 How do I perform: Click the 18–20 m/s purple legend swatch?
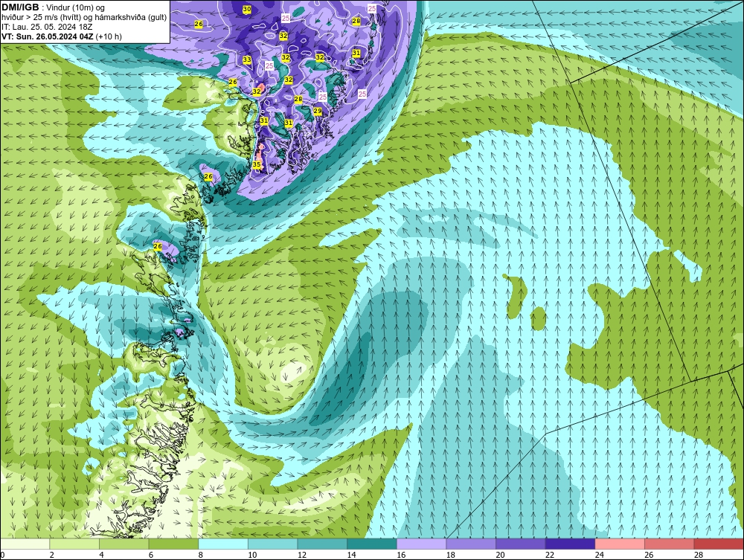[471, 544]
